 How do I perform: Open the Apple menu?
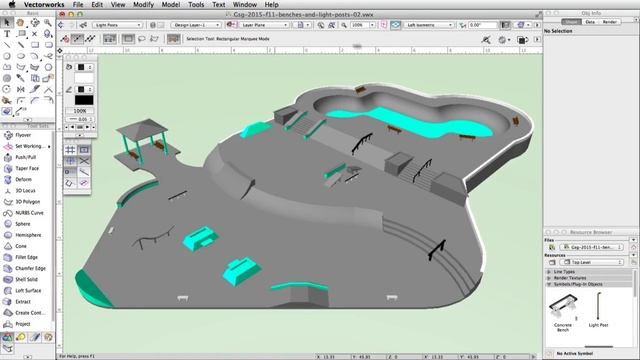click(12, 4)
